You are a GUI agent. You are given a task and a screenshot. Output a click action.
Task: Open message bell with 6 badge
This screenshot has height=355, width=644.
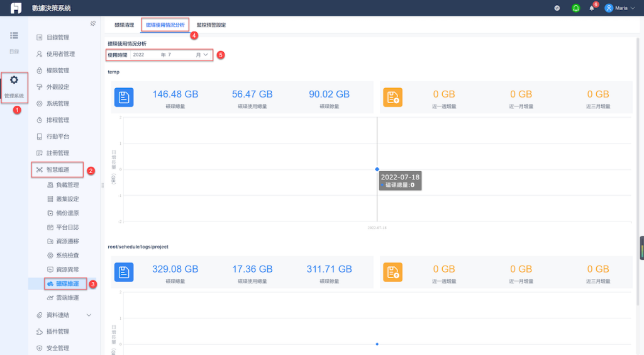click(x=592, y=8)
